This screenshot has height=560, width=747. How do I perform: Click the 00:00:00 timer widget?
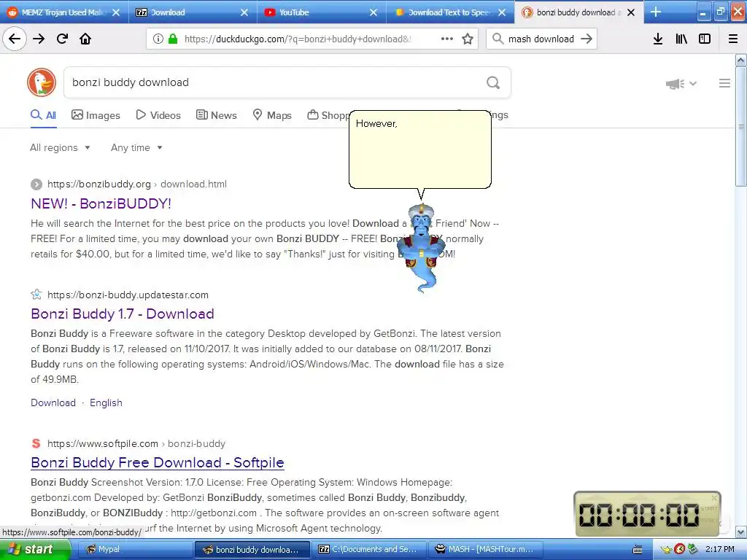tap(647, 514)
